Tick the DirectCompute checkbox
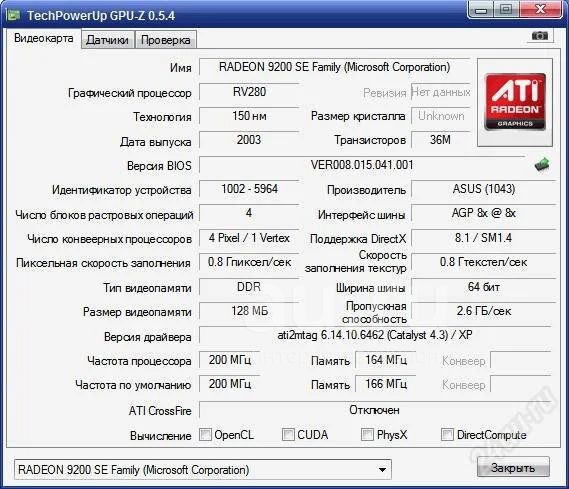 point(447,434)
